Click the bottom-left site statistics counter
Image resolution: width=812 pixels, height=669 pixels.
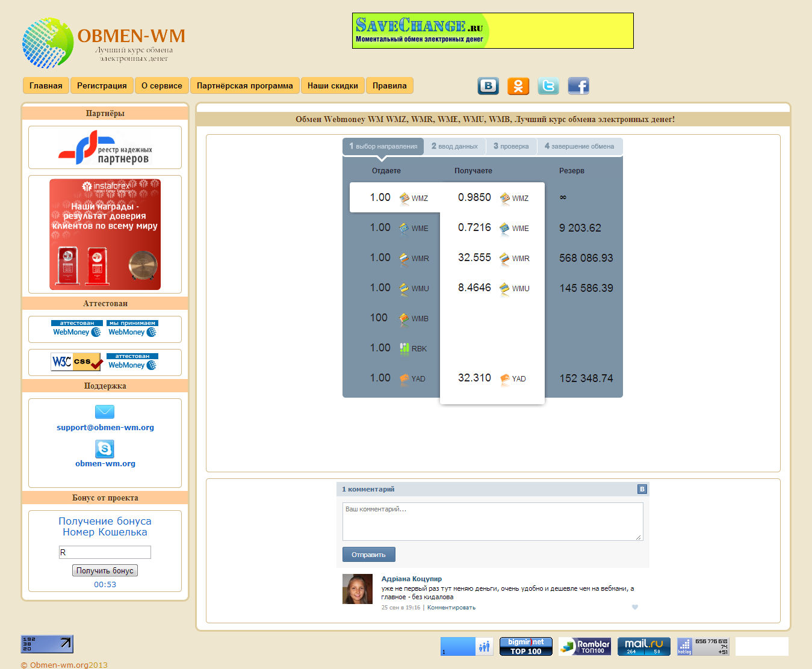click(x=47, y=644)
